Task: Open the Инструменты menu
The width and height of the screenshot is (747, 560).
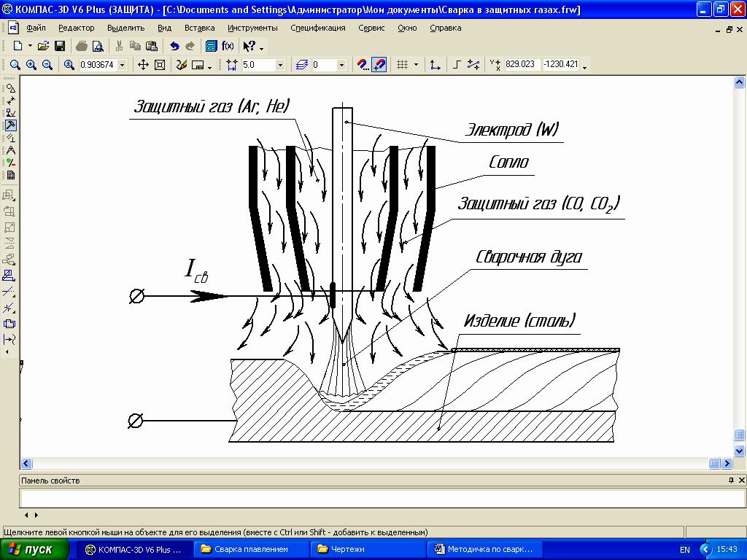Action: (252, 28)
